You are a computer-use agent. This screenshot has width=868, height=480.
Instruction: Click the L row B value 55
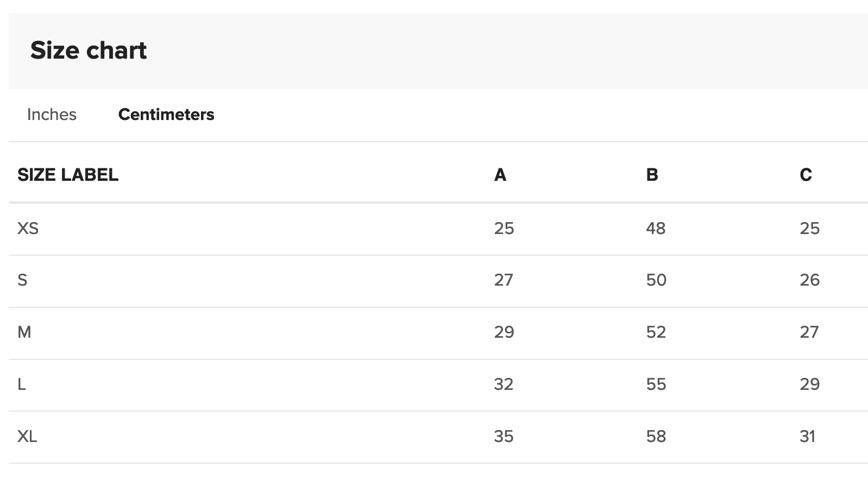coord(656,384)
